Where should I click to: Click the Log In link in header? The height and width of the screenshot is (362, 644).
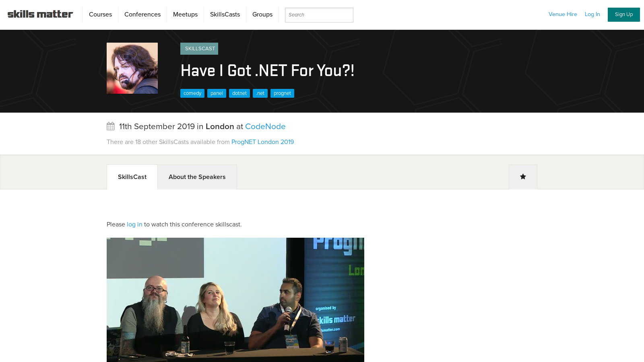592,14
